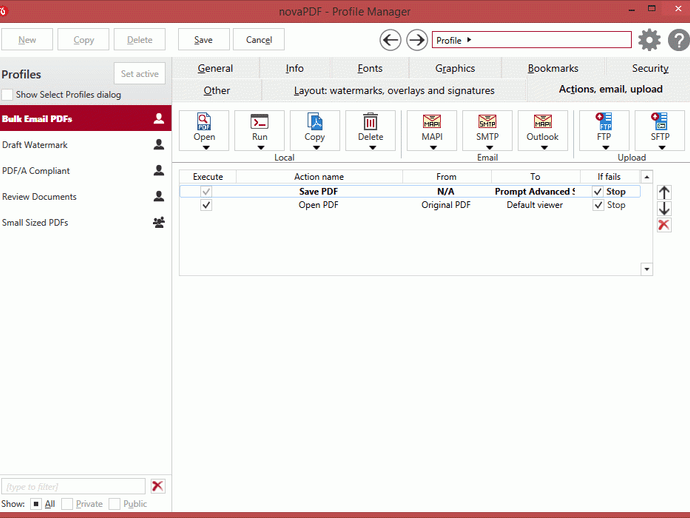Click user icon beside Bulk Email PDFs
This screenshot has height=518, width=690.
pos(159,118)
